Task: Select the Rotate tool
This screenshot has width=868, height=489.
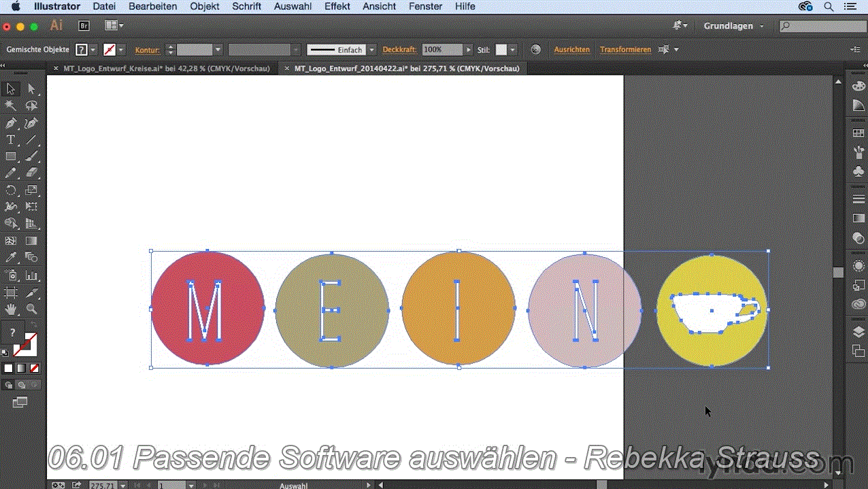Action: 11,190
